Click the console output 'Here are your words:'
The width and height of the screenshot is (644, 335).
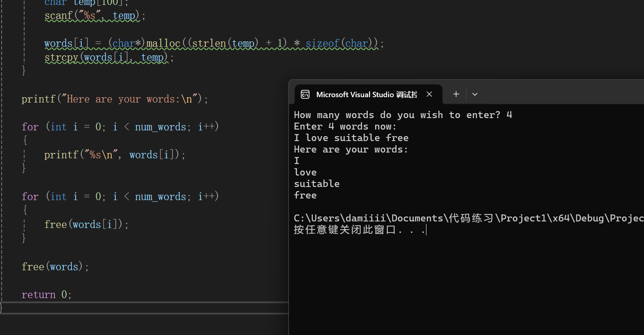pos(351,149)
